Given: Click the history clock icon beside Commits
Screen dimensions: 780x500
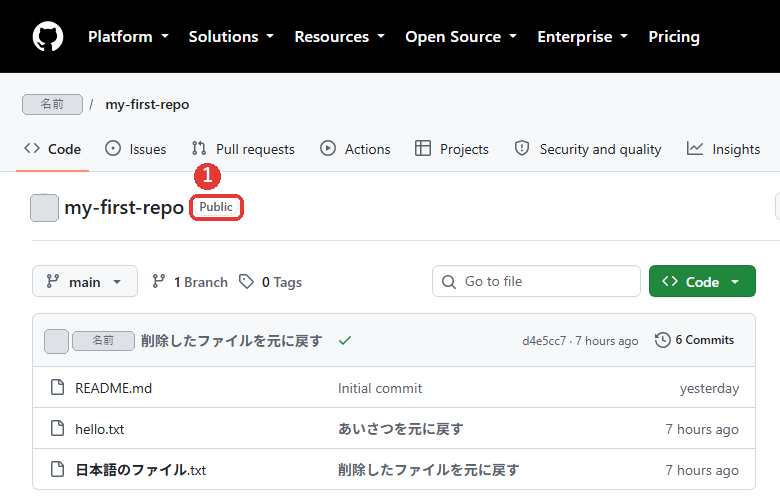Looking at the screenshot, I should (663, 340).
